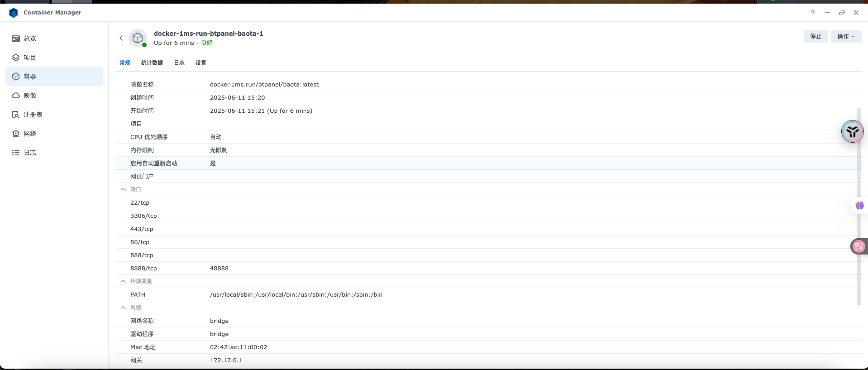Click the PATH environment variable value

296,295
